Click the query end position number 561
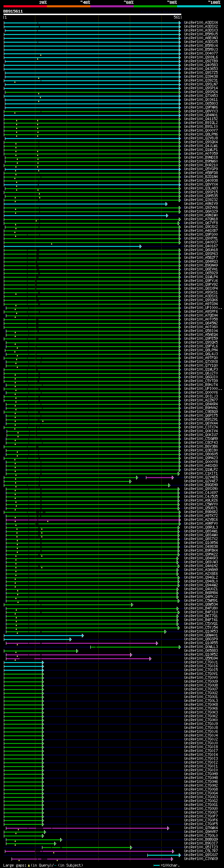 pos(177,17)
